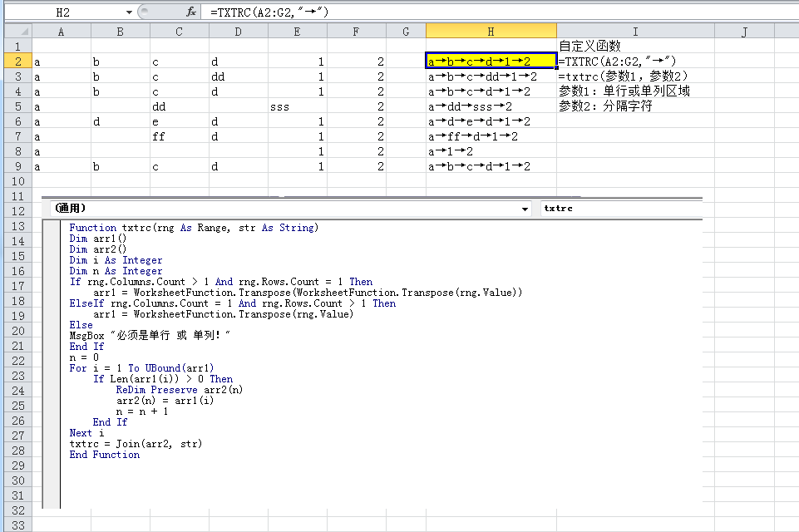The height and width of the screenshot is (532, 799).
Task: Select column F header
Action: tap(357, 31)
